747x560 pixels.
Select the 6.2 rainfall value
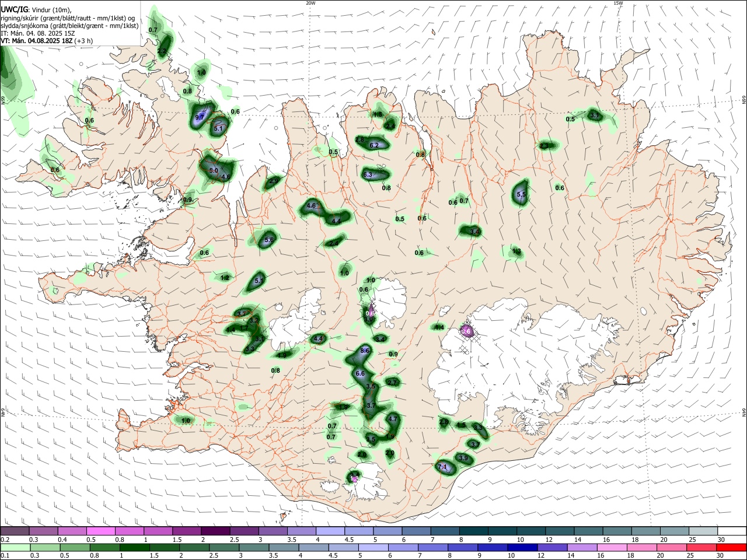pos(375,145)
